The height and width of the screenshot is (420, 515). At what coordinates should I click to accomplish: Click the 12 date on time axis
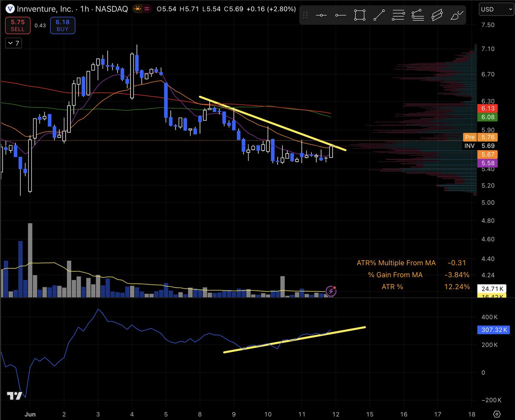point(335,414)
